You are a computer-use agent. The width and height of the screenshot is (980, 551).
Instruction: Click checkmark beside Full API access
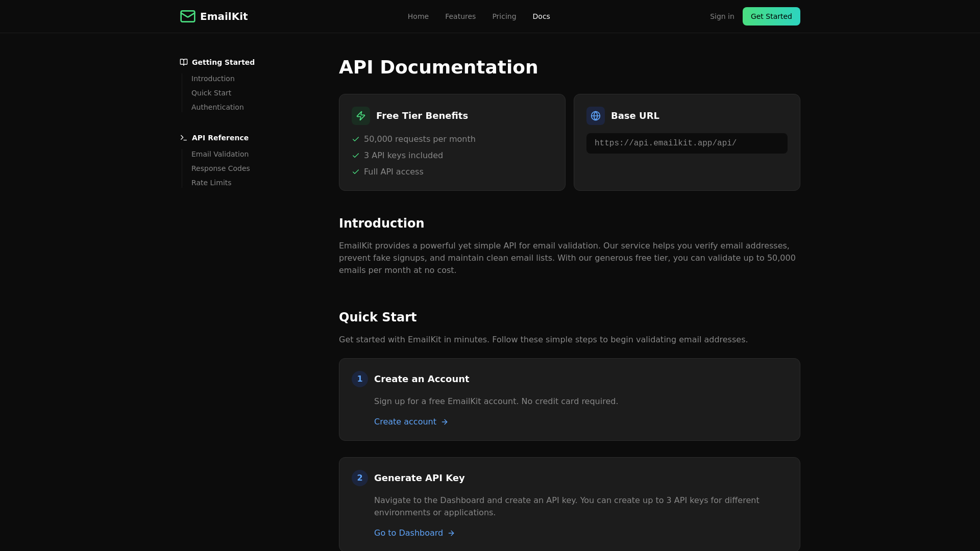point(356,172)
